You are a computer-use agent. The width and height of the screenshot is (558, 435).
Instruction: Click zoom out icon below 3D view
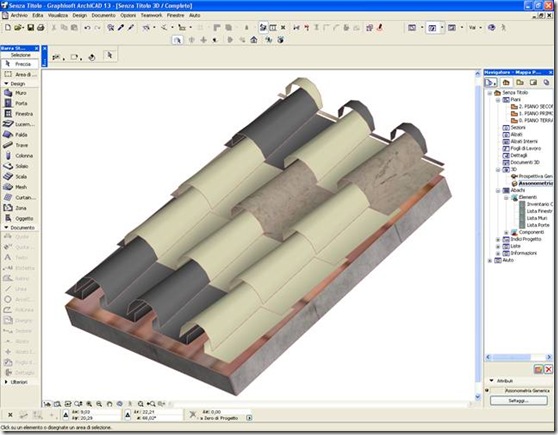99,404
